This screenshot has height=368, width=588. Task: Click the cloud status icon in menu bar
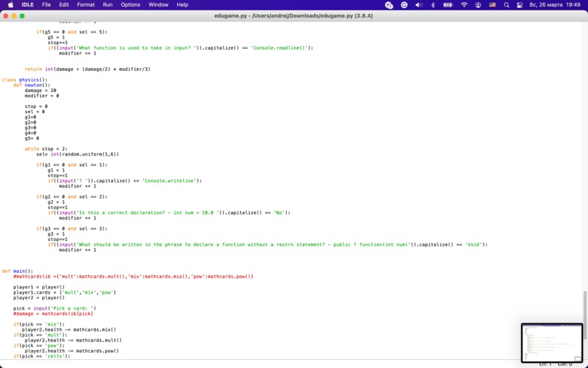390,5
